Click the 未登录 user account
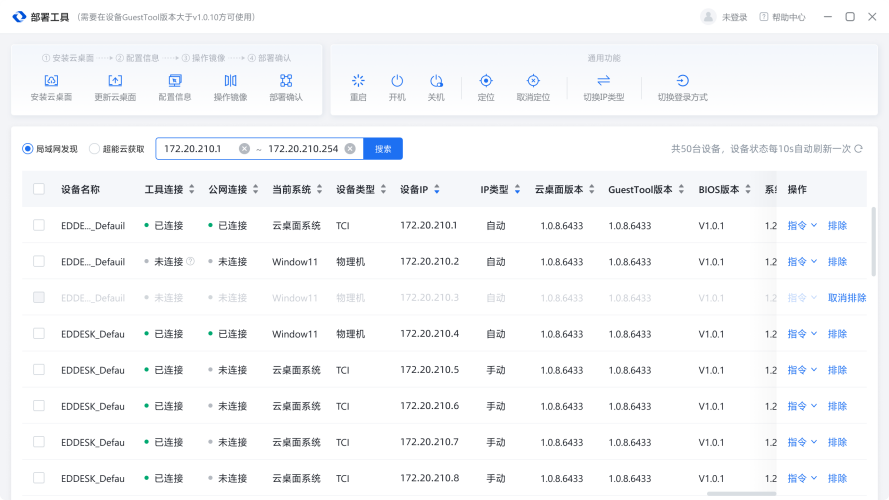 (x=725, y=17)
